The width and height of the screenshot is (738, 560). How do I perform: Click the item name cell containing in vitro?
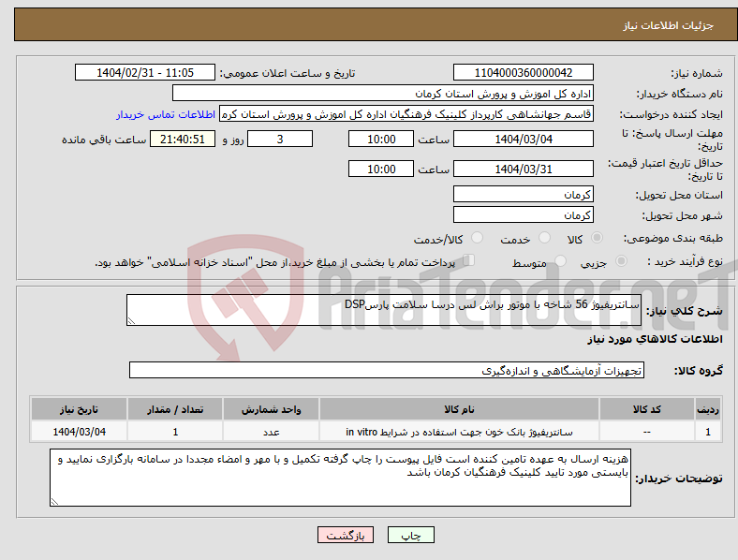459,432
